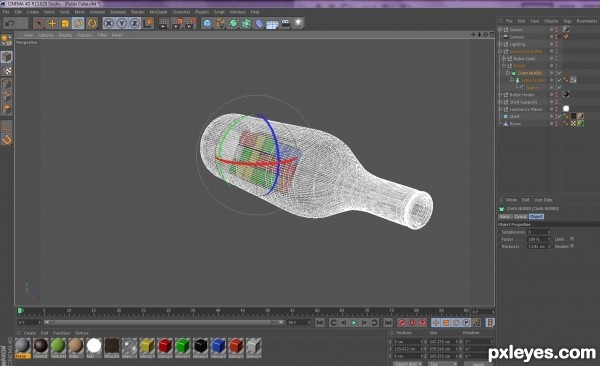Select Model mode cube icon
600x366 pixels.
click(7, 57)
